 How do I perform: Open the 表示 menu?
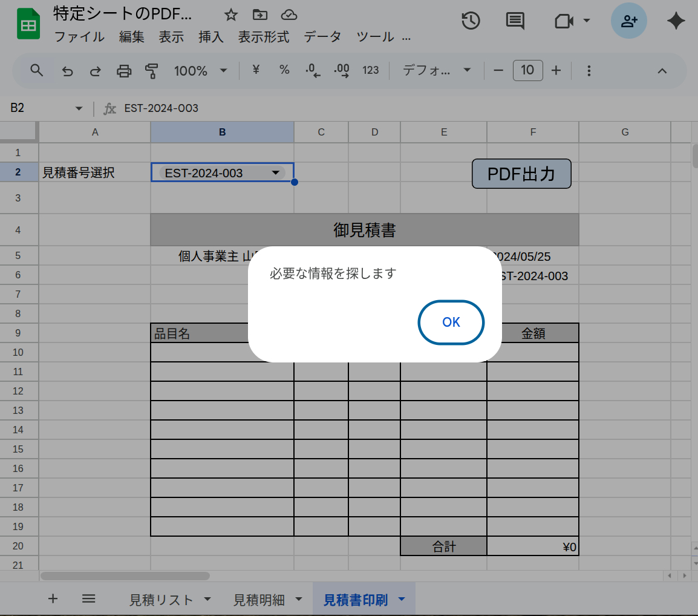point(171,37)
